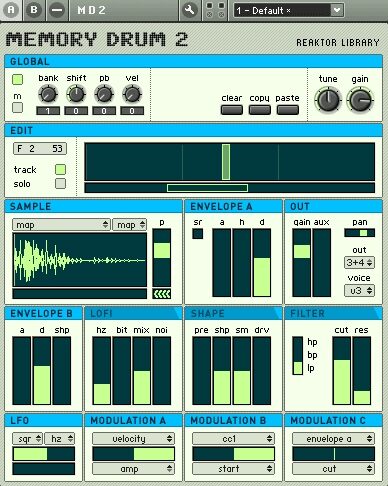Toggle the LOFI section corner switch

coord(177,313)
